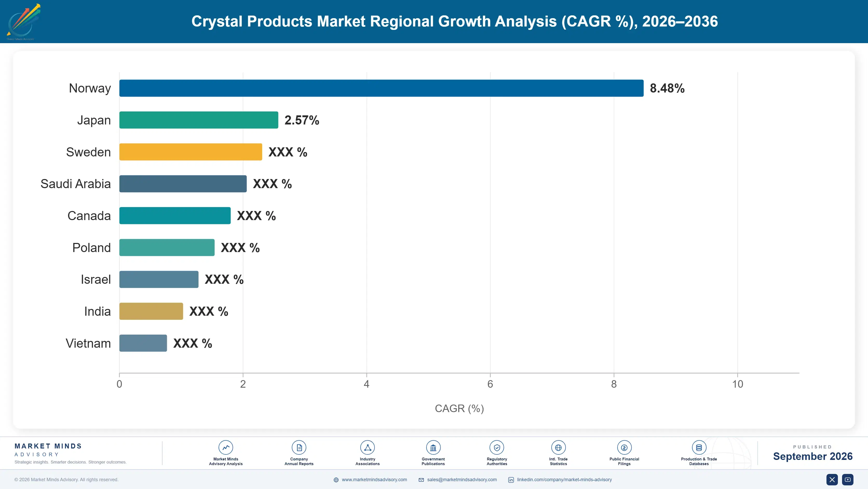Click the LinkedIn icon in footer
The image size is (868, 489).
511,480
